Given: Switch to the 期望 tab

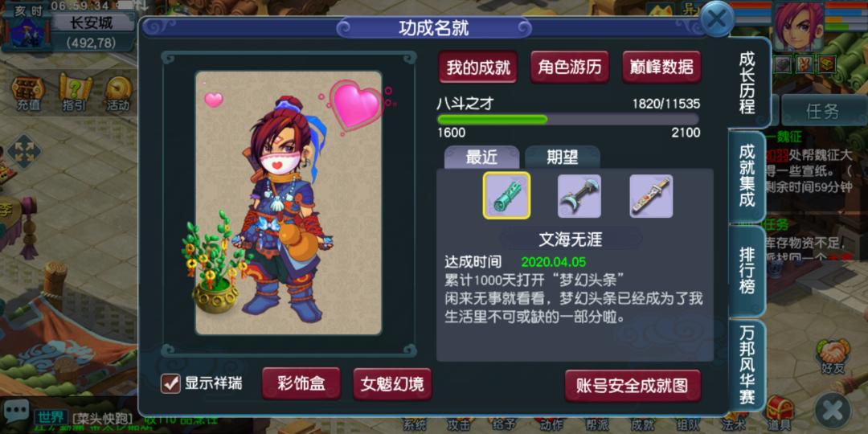Looking at the screenshot, I should point(563,158).
